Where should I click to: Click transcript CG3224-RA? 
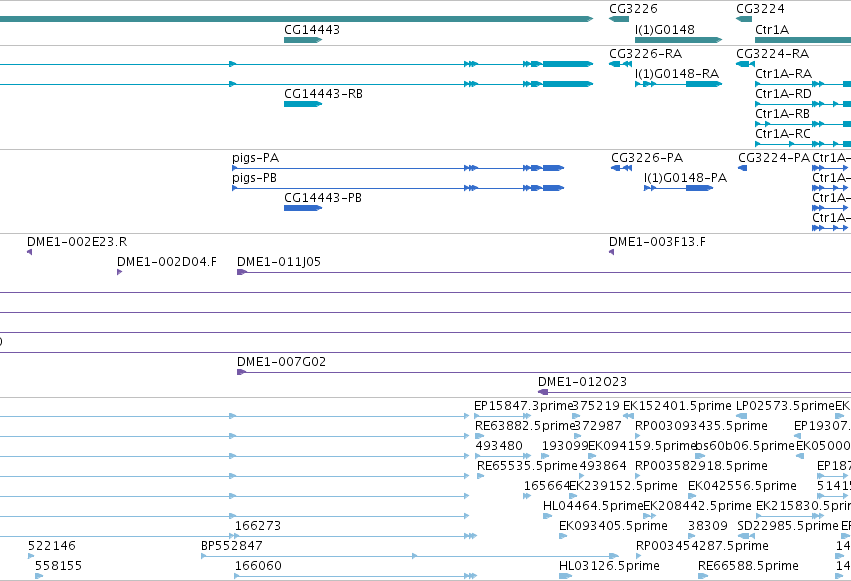point(746,64)
